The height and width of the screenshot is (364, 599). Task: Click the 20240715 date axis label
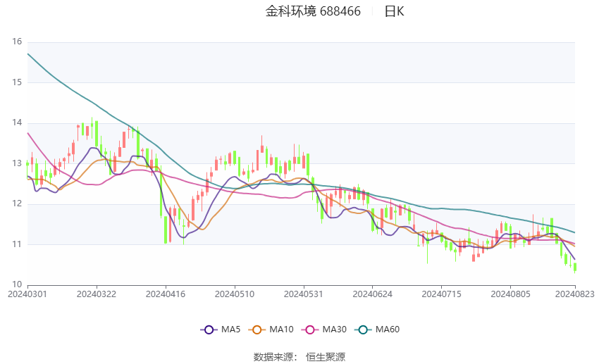coord(442,294)
